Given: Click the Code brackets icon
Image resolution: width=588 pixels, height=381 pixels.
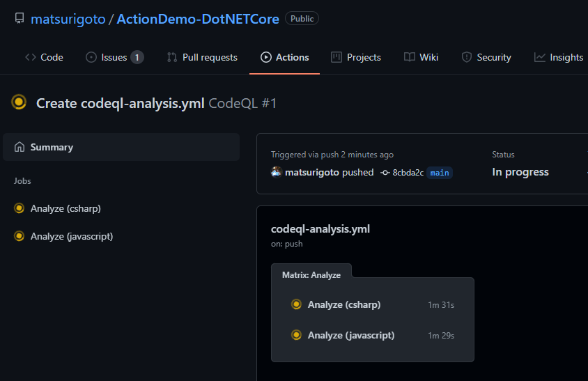Looking at the screenshot, I should tap(31, 57).
